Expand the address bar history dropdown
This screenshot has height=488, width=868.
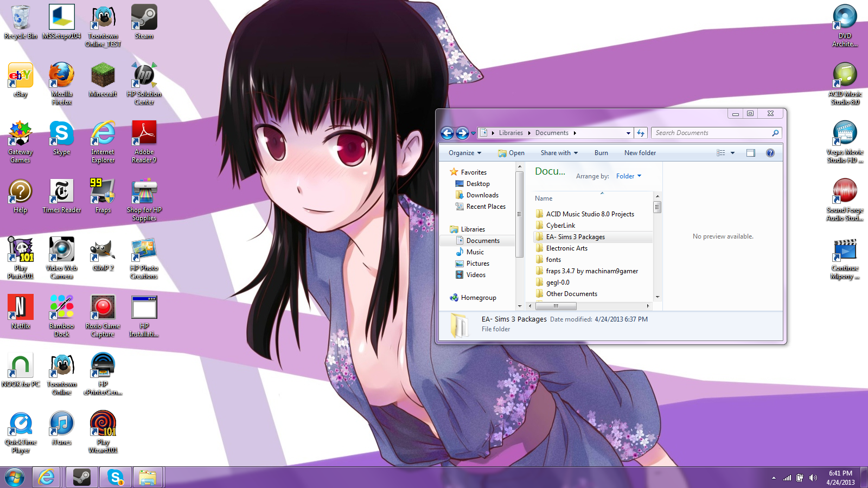pos(628,133)
